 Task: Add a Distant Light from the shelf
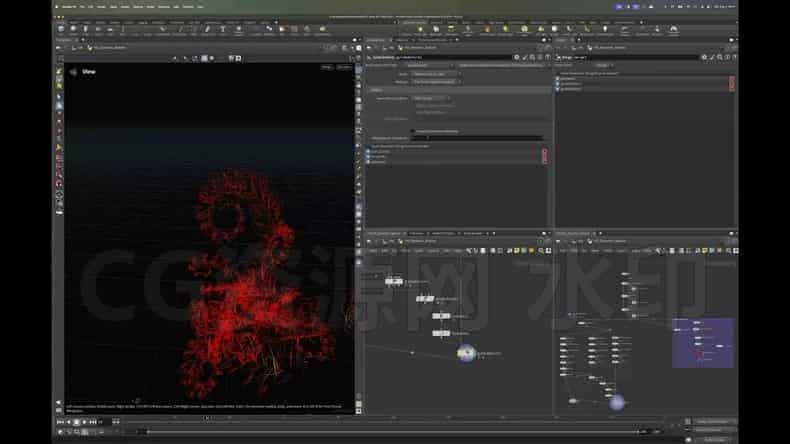tap(505, 30)
